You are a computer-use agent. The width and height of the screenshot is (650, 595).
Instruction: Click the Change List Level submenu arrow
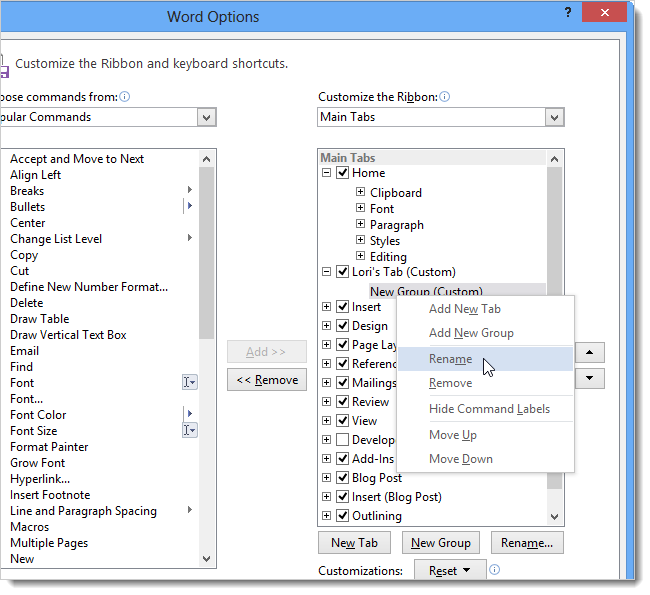(190, 238)
